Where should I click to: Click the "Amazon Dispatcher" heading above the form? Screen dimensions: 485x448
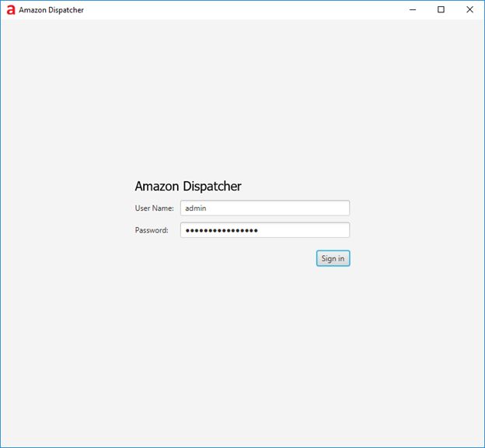pos(188,186)
